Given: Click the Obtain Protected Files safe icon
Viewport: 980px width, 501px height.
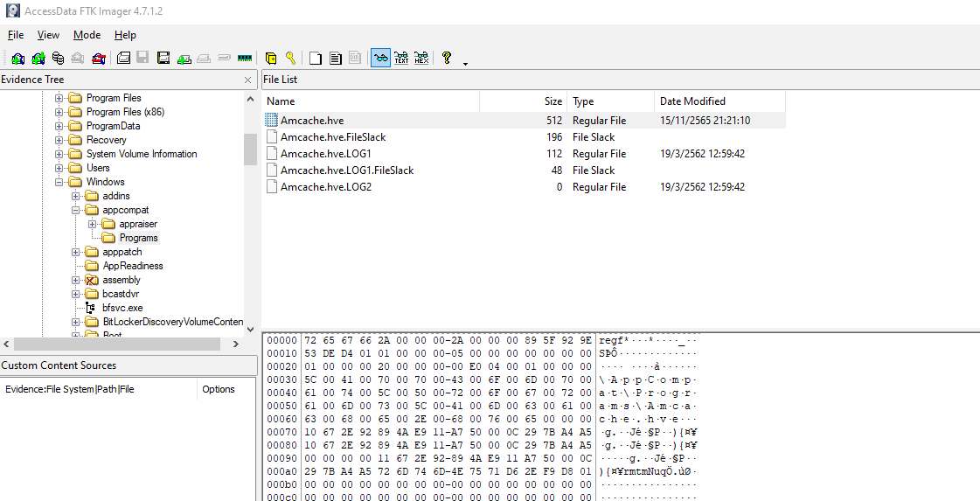Looking at the screenshot, I should 271,59.
